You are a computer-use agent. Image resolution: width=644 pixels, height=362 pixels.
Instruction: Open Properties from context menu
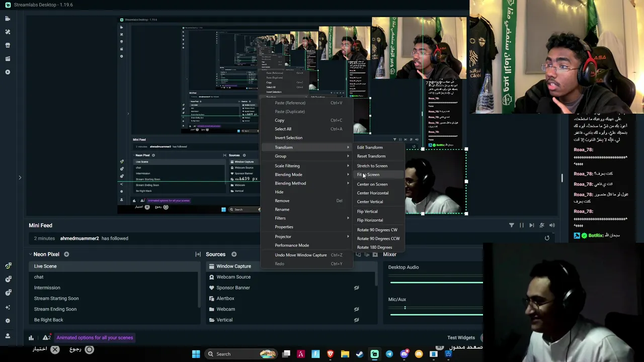(x=307, y=227)
